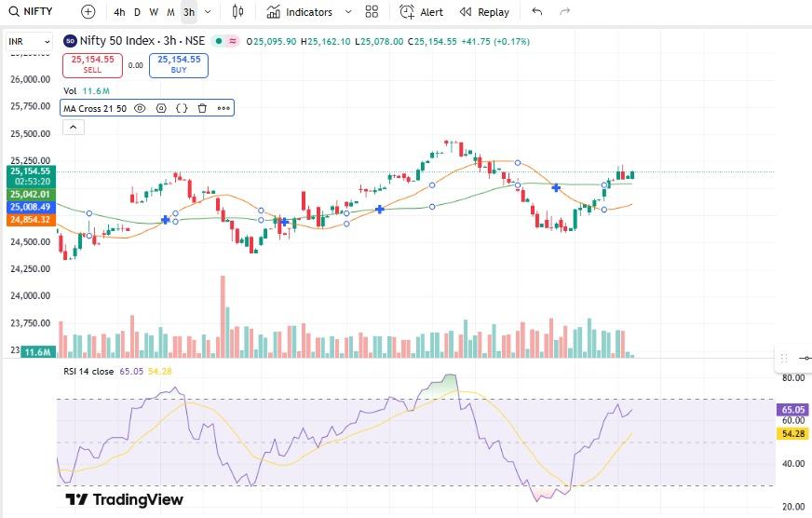Click the pane drag handle dots at right edge
The image size is (812, 518).
tap(784, 358)
